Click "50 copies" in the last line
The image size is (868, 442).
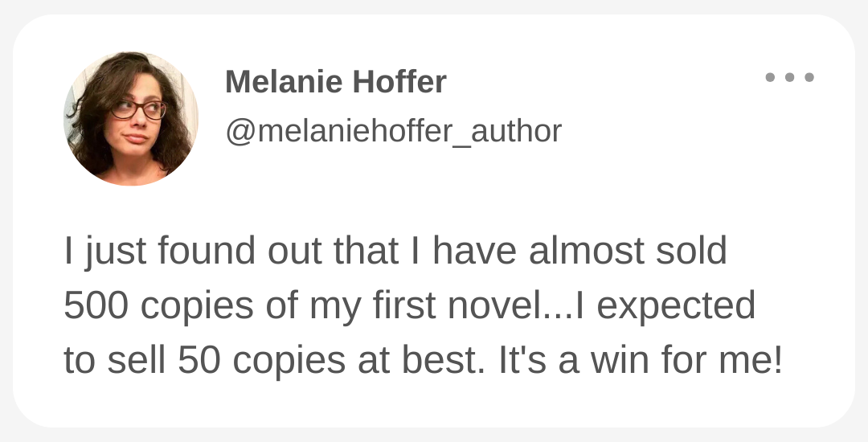(x=261, y=361)
